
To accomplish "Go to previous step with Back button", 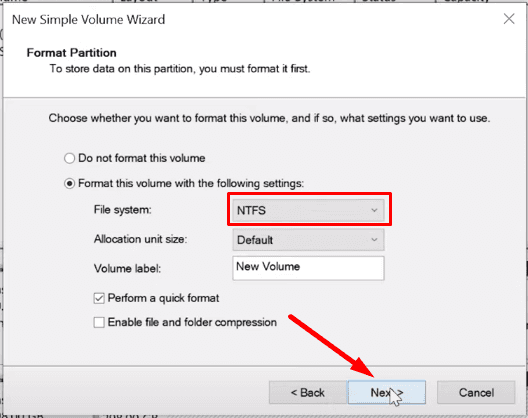I will click(307, 392).
